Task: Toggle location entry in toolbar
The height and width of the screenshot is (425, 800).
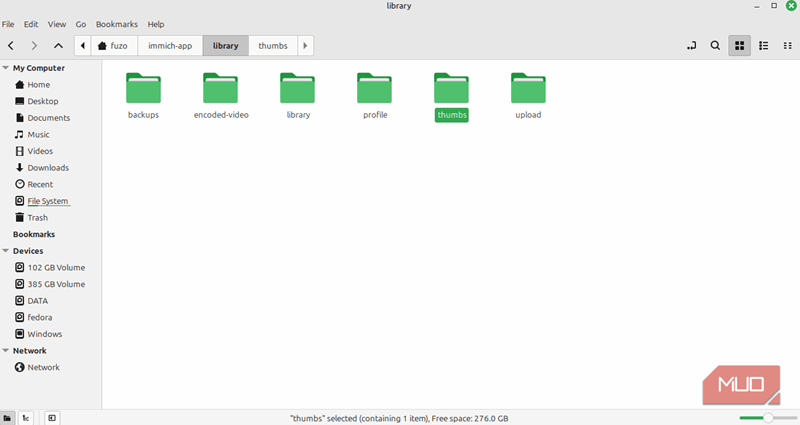Action: 692,45
